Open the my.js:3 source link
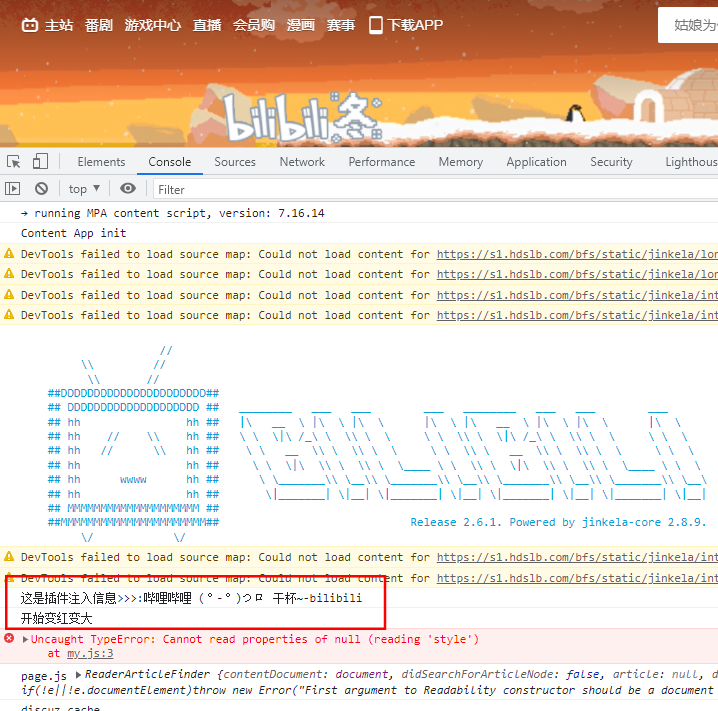The width and height of the screenshot is (718, 711). coord(90,653)
